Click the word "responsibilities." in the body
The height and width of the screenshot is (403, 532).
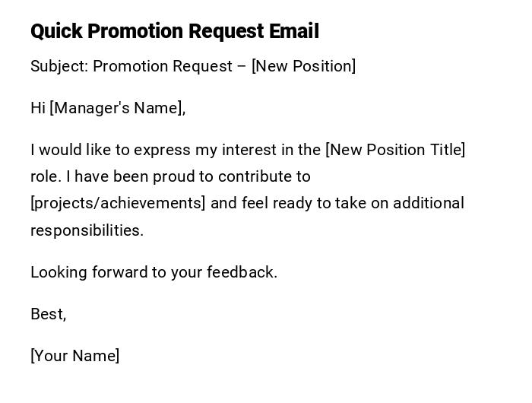pyautogui.click(x=87, y=230)
